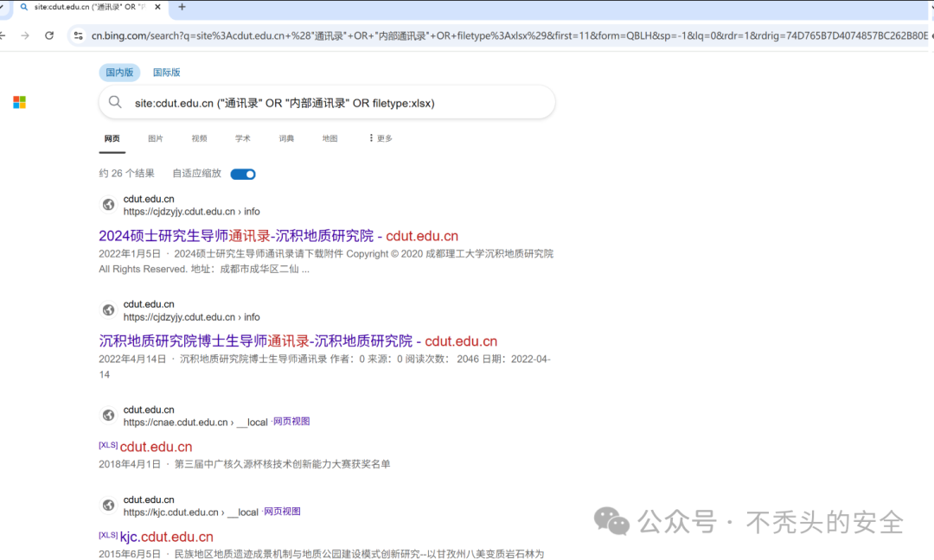Toggle the 自适应缩放 switch

click(x=243, y=174)
